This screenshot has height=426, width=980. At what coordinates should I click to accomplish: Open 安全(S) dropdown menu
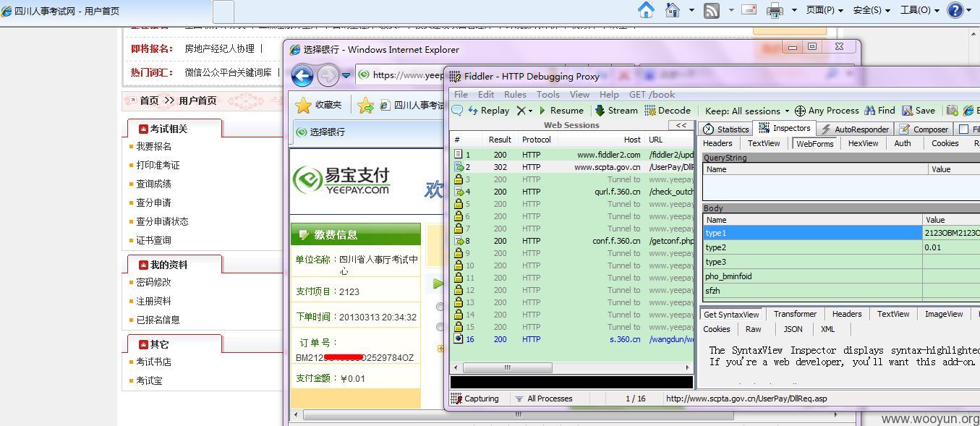pos(872,10)
